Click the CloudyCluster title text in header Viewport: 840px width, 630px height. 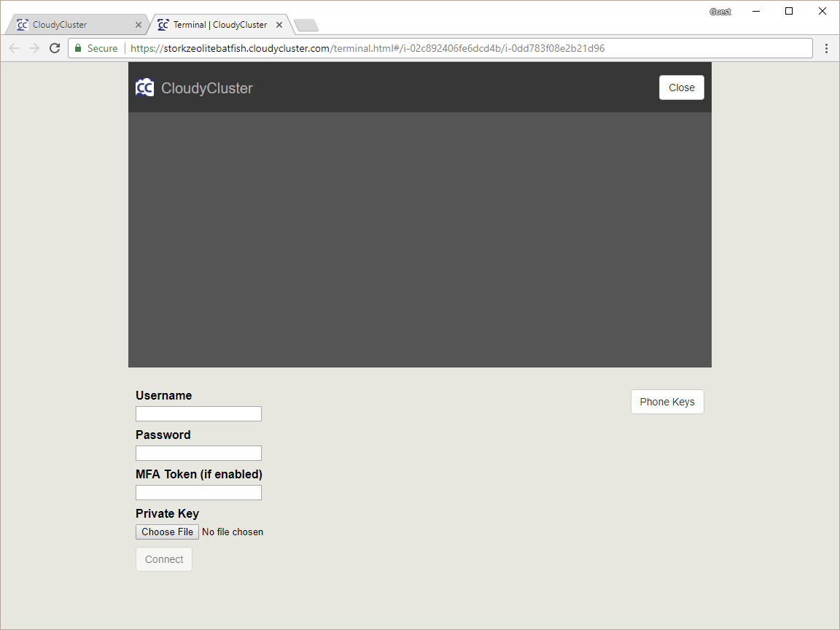(x=207, y=87)
